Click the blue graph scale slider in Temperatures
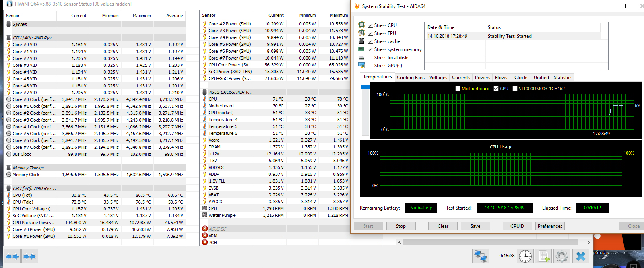 click(365, 87)
